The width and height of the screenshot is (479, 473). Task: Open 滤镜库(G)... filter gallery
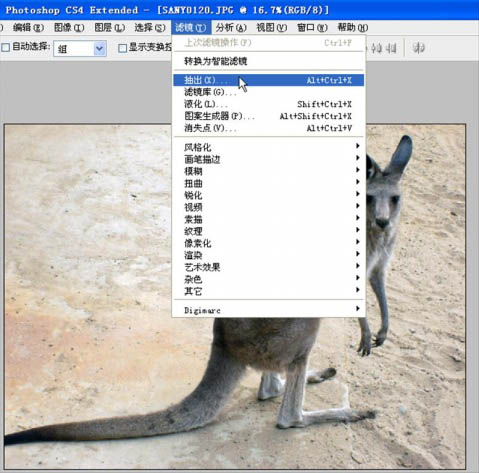[268, 92]
